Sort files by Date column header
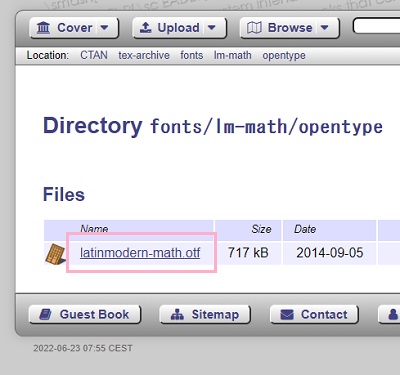The width and height of the screenshot is (400, 375). 305,229
